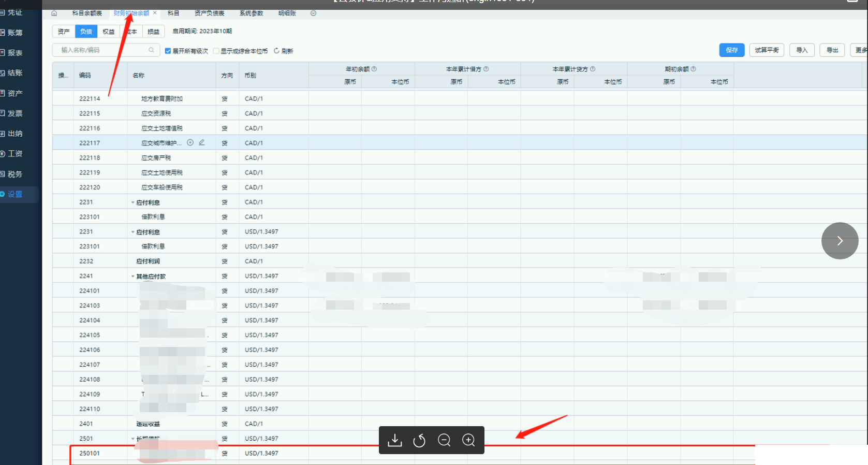Open the tab list dropdown after 明细账
Screen dimensions: 868x465
[x=313, y=13]
